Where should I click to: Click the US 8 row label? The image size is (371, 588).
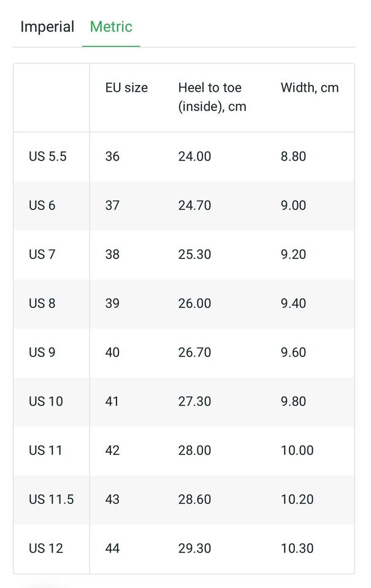point(42,303)
